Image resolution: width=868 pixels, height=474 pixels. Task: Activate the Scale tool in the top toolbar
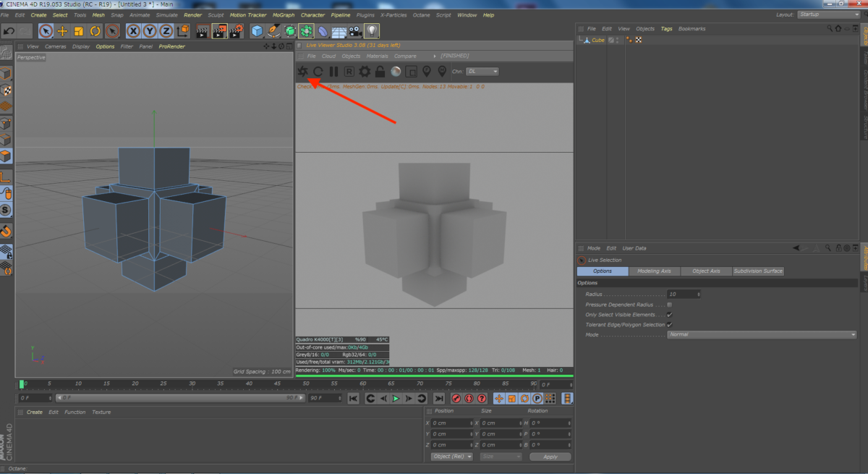79,30
